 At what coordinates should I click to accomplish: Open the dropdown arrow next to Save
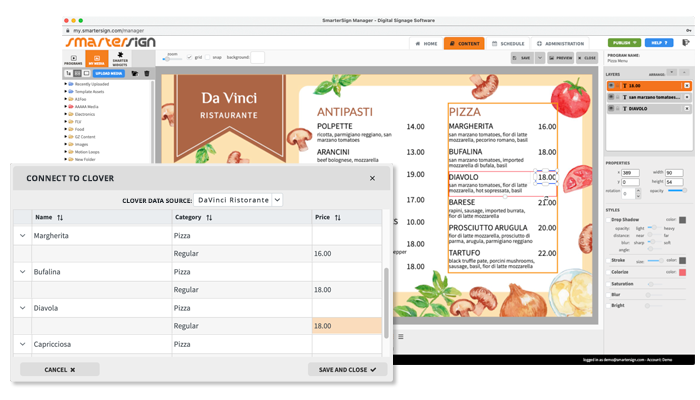[540, 58]
